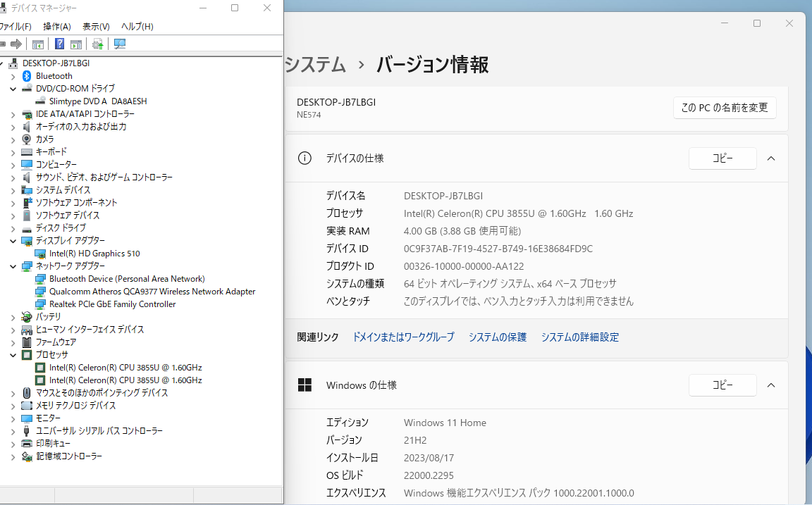This screenshot has height=505, width=812.
Task: Click the Windows 11 Home edition text
Action: point(445,423)
